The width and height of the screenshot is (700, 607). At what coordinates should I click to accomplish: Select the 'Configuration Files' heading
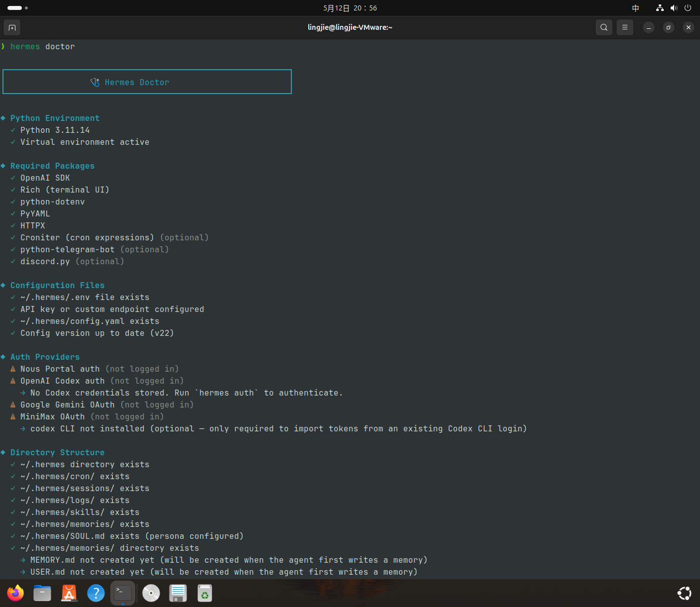click(57, 286)
